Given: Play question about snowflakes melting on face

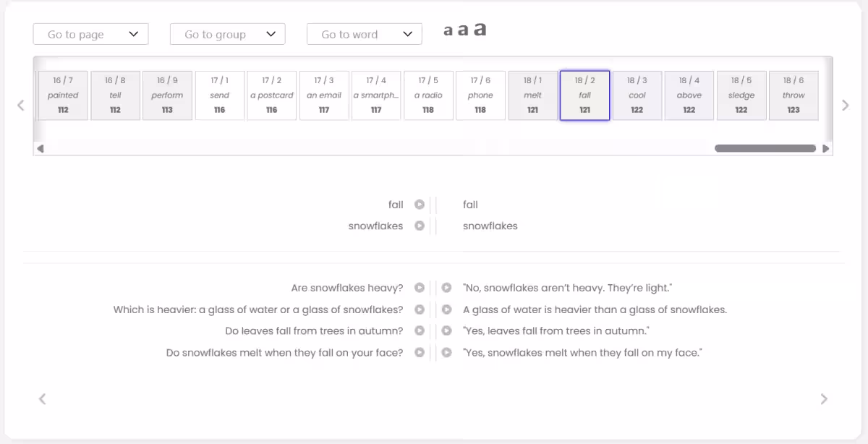Looking at the screenshot, I should tap(419, 353).
